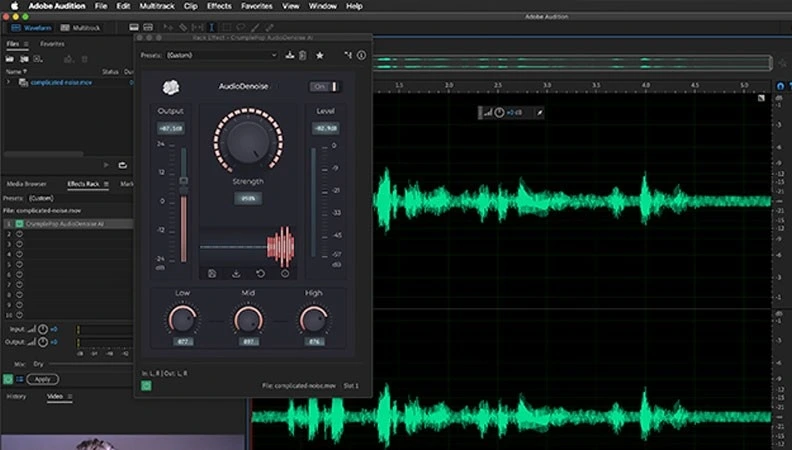This screenshot has width=792, height=450.
Task: Switch to Multitrack editor view
Action: (80, 28)
